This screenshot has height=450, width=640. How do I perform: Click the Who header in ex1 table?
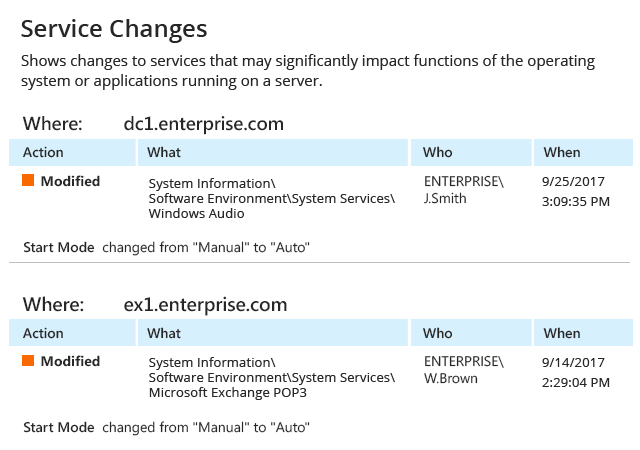pos(438,333)
